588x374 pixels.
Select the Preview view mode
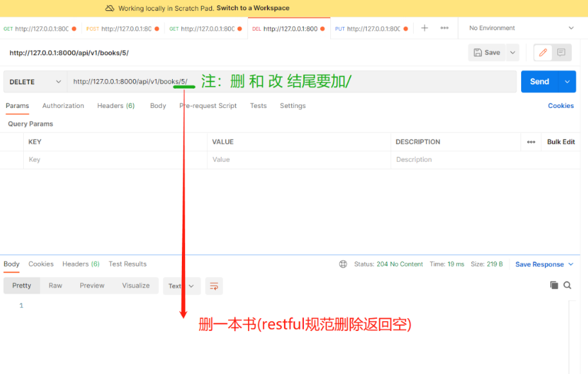tap(92, 286)
